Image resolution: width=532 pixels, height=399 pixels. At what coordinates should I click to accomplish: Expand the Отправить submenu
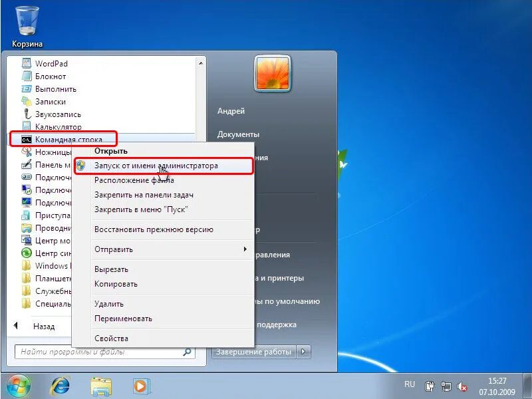click(164, 249)
